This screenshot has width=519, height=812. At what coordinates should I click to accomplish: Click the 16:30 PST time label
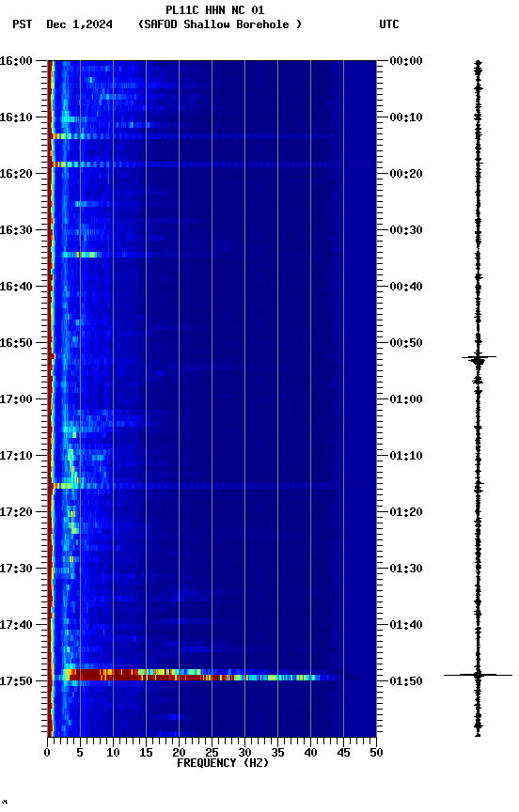pos(16,230)
